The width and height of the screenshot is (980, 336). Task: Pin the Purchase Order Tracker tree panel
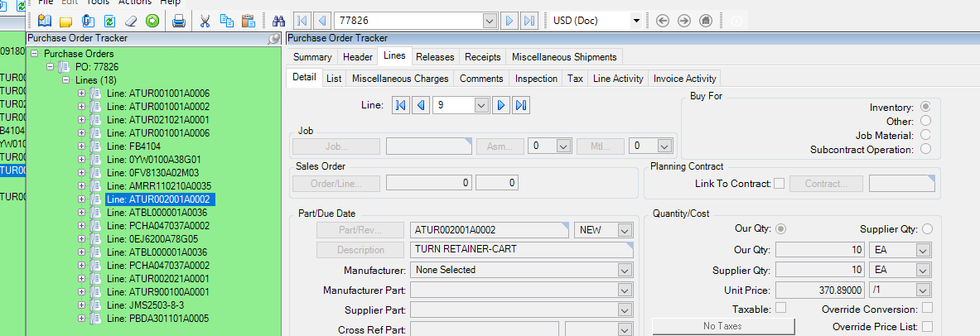coord(273,39)
